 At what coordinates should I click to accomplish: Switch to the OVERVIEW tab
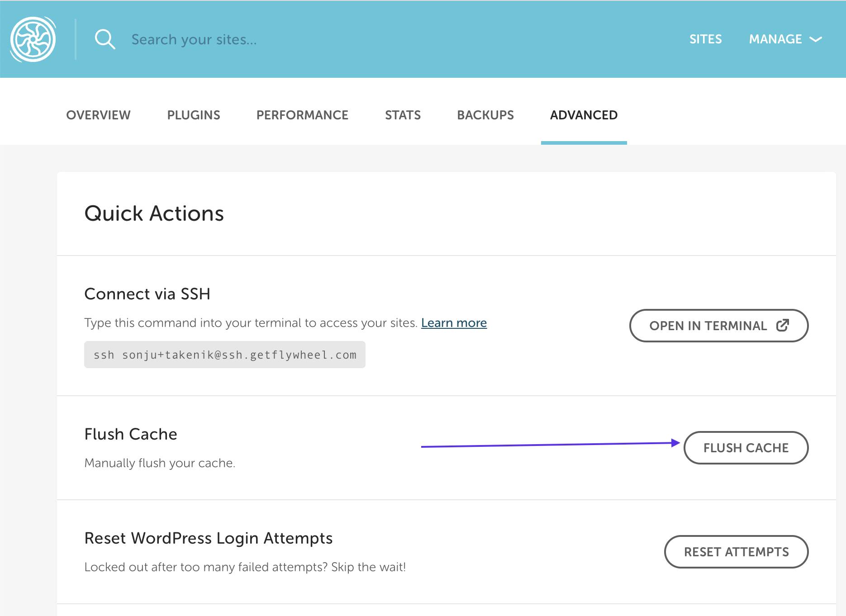pos(98,115)
